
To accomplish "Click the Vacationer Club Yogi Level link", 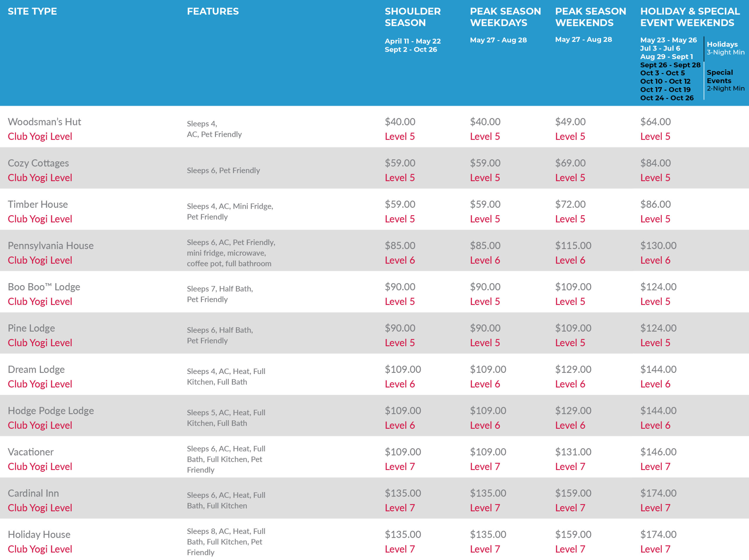I will tap(40, 467).
